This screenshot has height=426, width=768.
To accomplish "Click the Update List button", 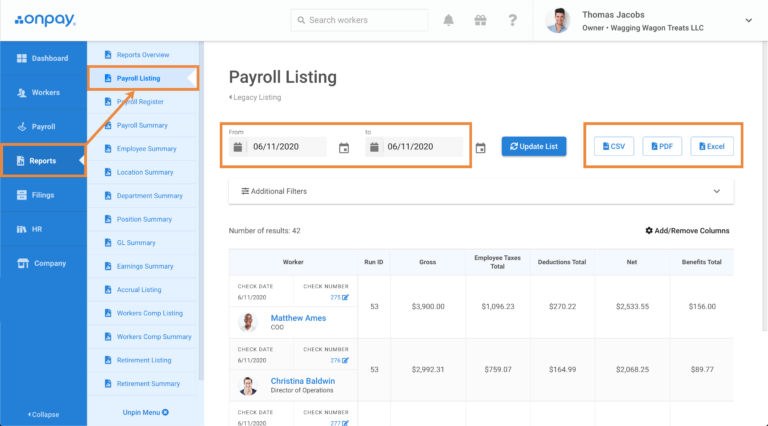I will coord(534,146).
